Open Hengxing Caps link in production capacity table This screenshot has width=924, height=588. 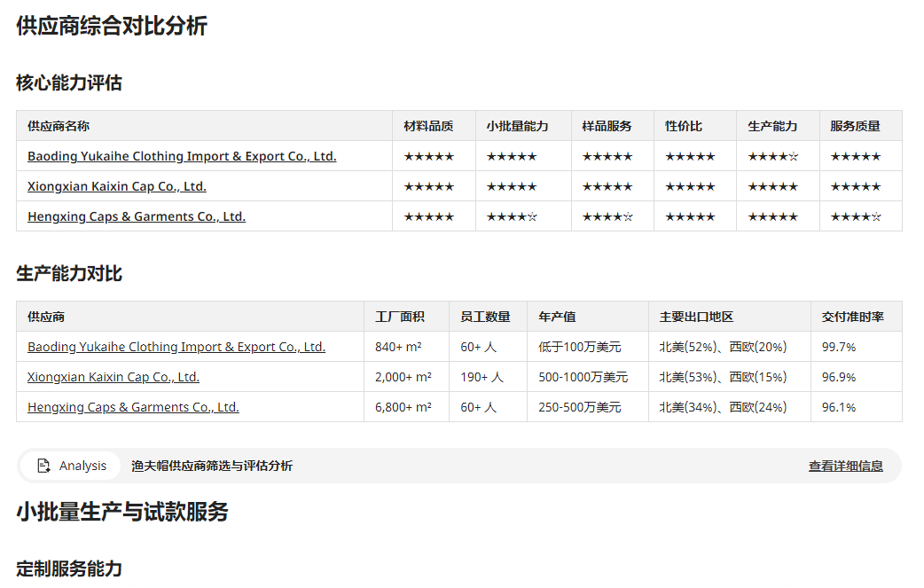tap(133, 406)
